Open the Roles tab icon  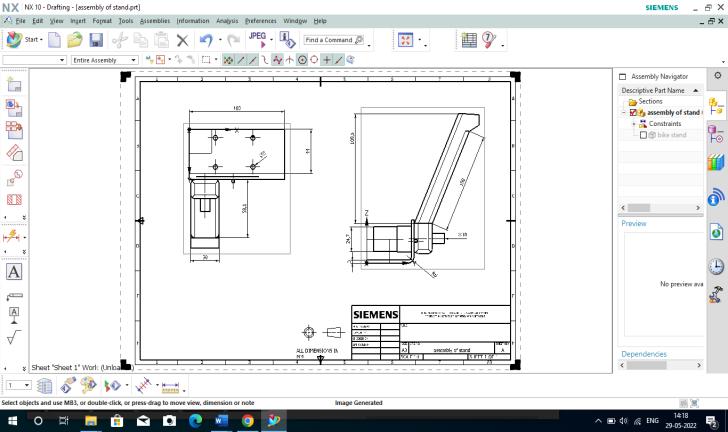pos(716,295)
